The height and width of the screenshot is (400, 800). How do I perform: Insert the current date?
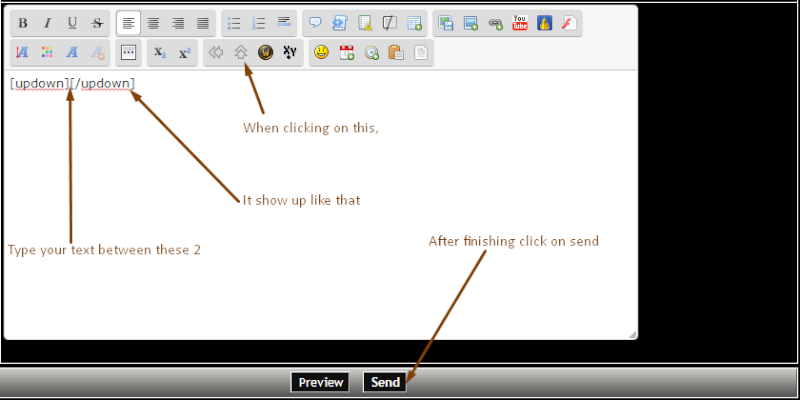(346, 53)
